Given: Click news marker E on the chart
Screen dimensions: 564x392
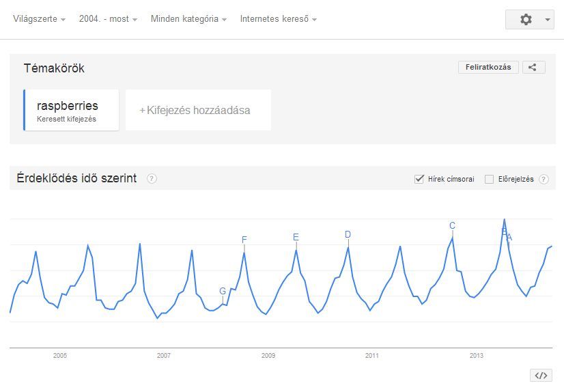Looking at the screenshot, I should click(x=296, y=238).
